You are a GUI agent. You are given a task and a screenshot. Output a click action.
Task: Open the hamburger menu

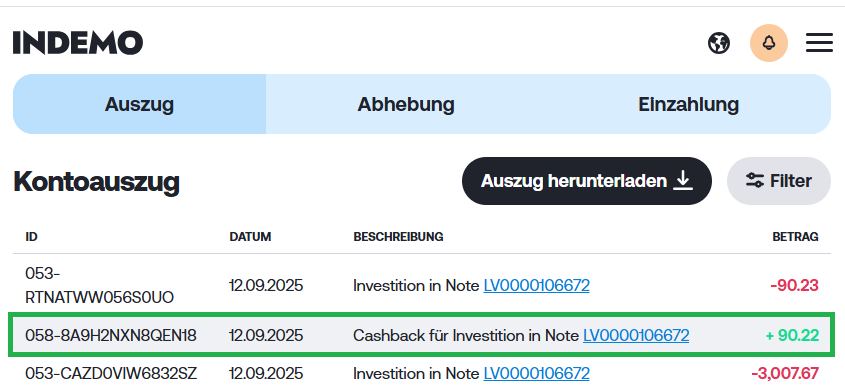pos(819,43)
